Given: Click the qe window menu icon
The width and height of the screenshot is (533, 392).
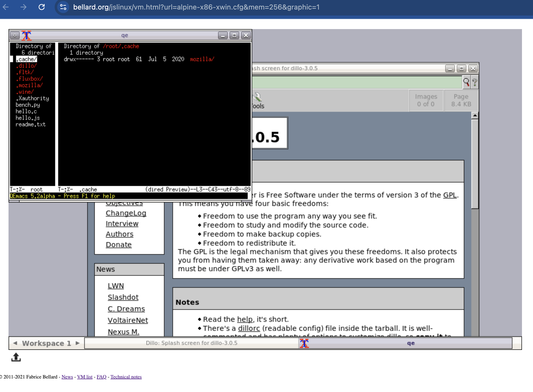Looking at the screenshot, I should click(15, 35).
